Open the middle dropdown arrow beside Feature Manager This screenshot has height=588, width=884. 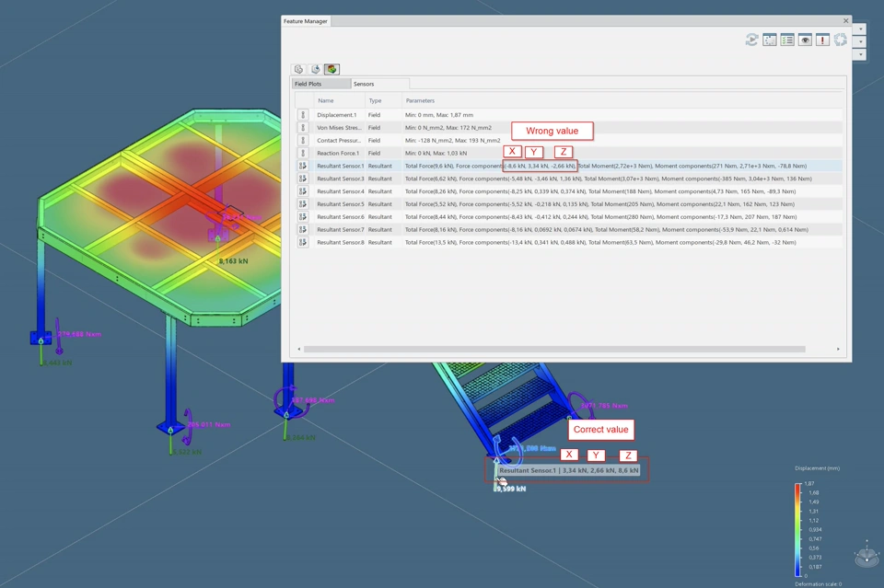pos(860,41)
